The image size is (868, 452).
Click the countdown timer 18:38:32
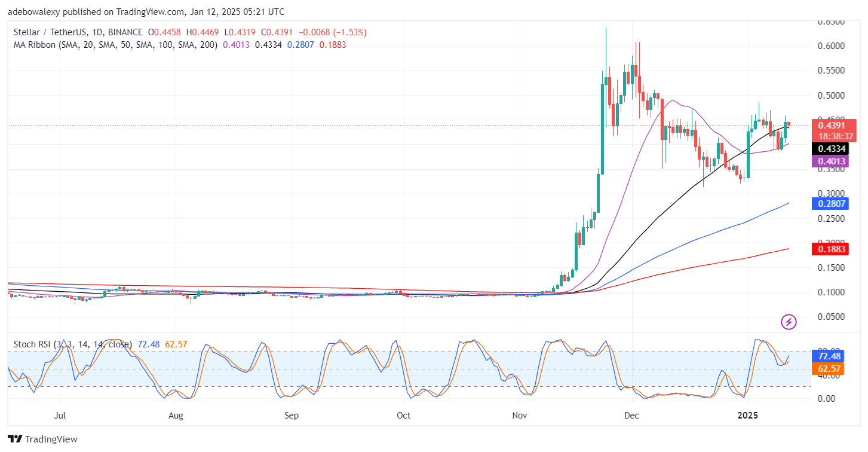click(x=835, y=136)
